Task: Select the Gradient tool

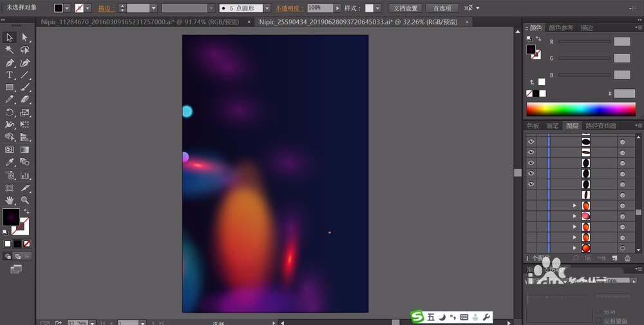Action: [24, 150]
